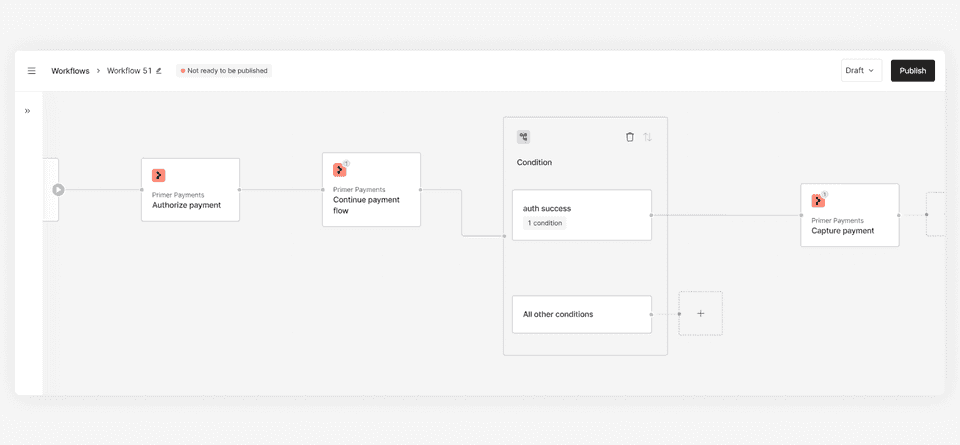The image size is (960, 445).
Task: Click the output connector of auth success
Action: (651, 215)
